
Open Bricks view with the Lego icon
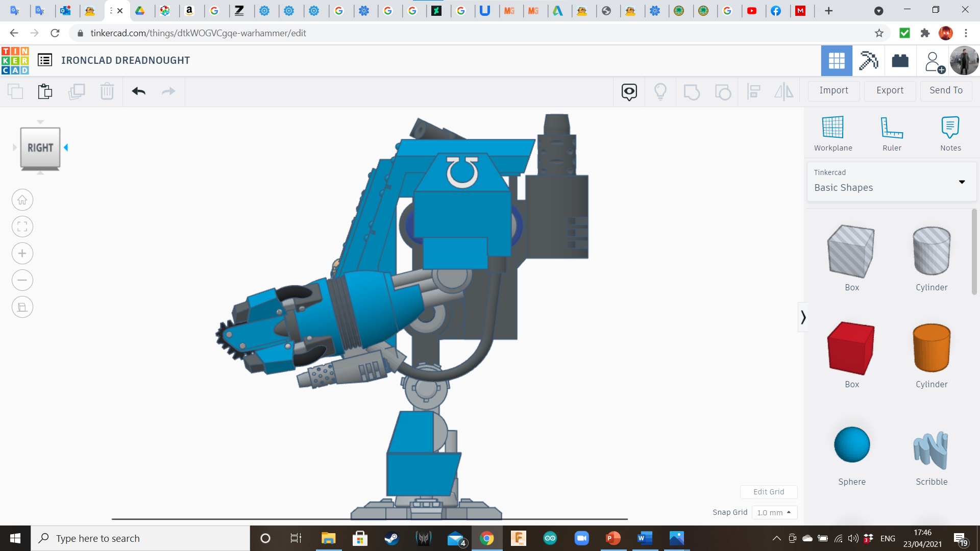tap(900, 61)
